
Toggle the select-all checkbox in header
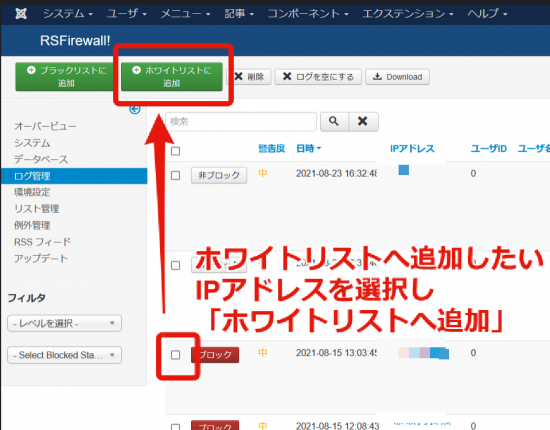pos(175,151)
